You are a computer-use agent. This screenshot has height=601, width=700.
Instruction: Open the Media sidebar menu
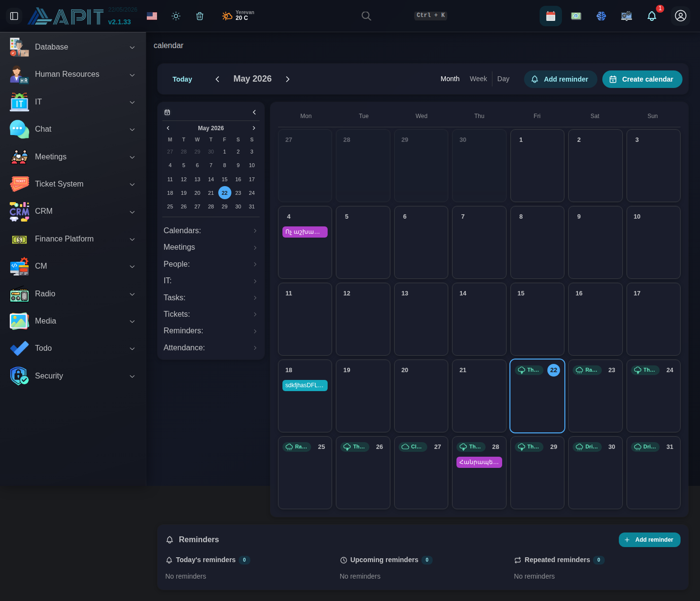coord(73,321)
